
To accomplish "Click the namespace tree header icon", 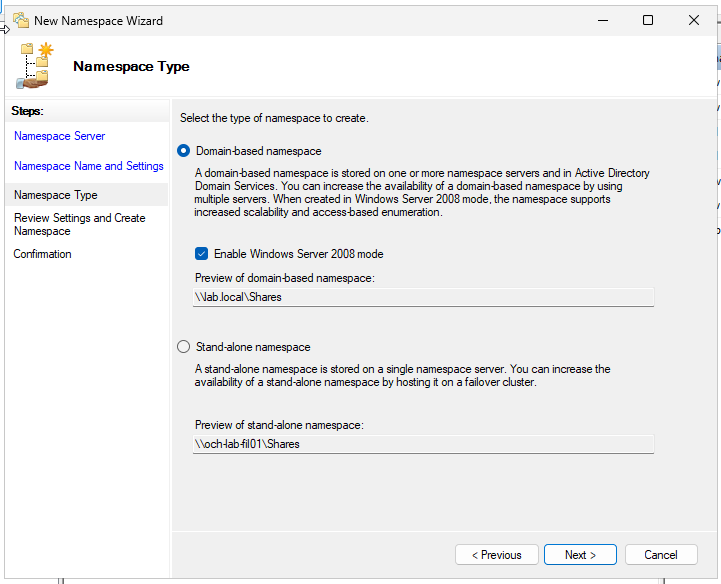I will (x=35, y=65).
